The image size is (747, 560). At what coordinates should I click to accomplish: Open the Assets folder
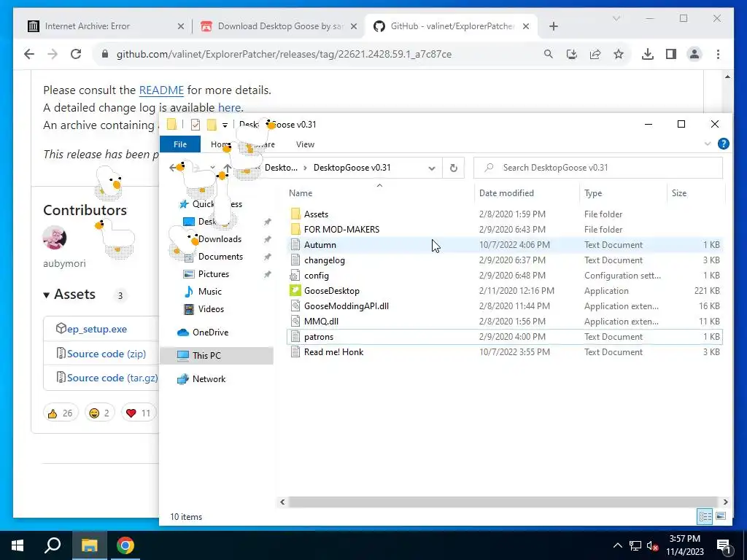click(x=317, y=214)
